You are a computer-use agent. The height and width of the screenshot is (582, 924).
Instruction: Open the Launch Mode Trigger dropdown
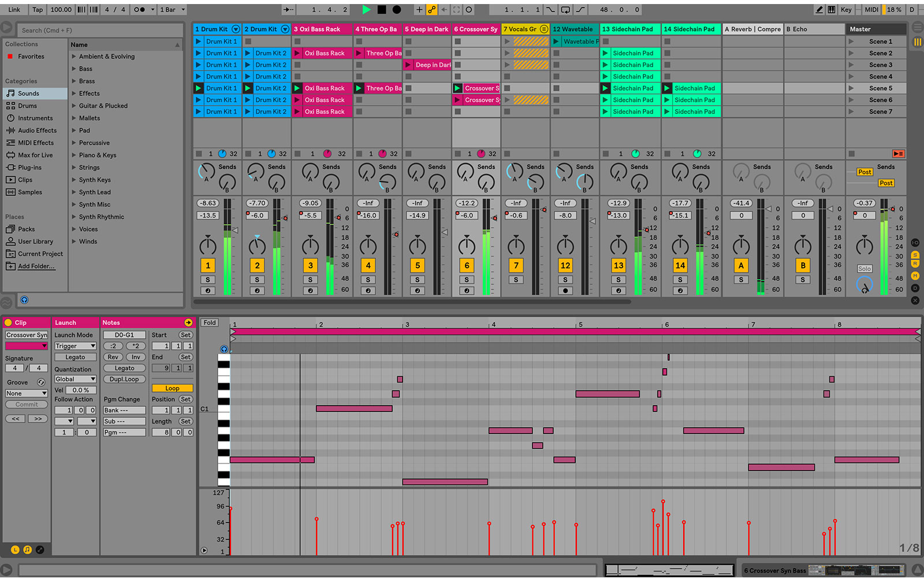tap(75, 346)
